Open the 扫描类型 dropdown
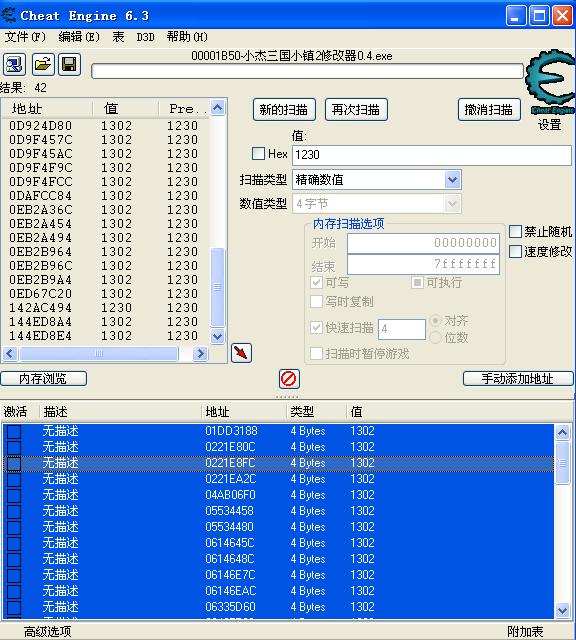The width and height of the screenshot is (576, 640). pos(452,180)
